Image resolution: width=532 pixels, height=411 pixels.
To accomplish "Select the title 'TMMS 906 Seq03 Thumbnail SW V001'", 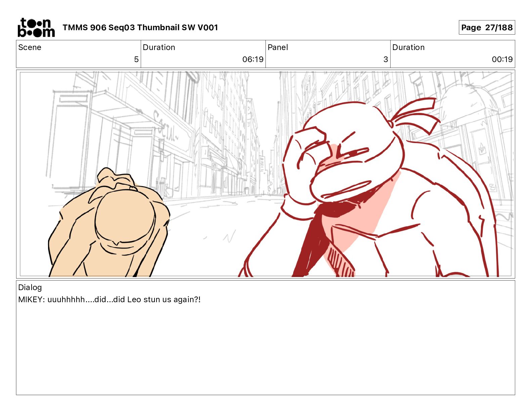I will click(x=140, y=28).
